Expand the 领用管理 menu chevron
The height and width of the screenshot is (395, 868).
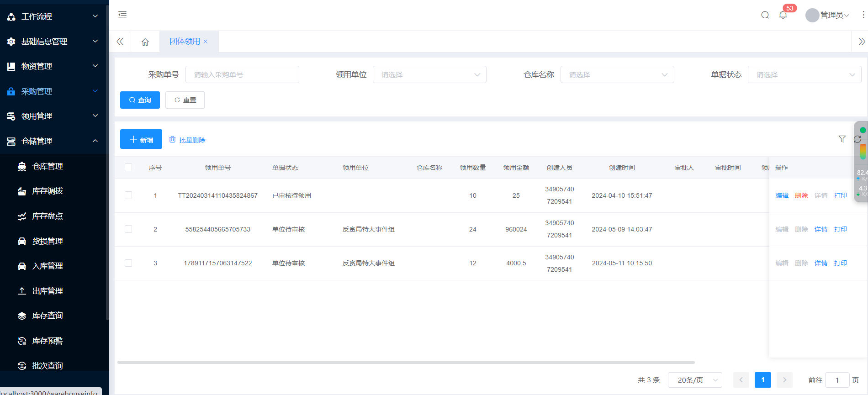pos(95,116)
